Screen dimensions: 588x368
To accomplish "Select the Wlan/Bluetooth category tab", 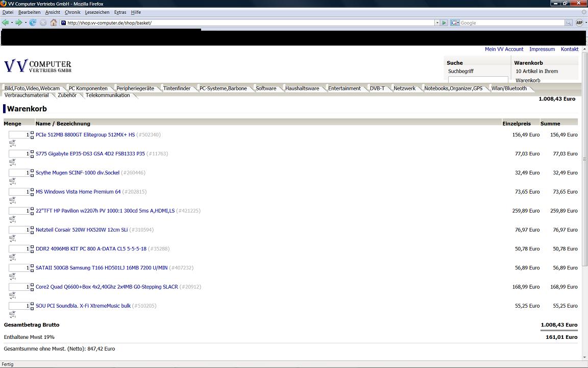I will (x=509, y=88).
